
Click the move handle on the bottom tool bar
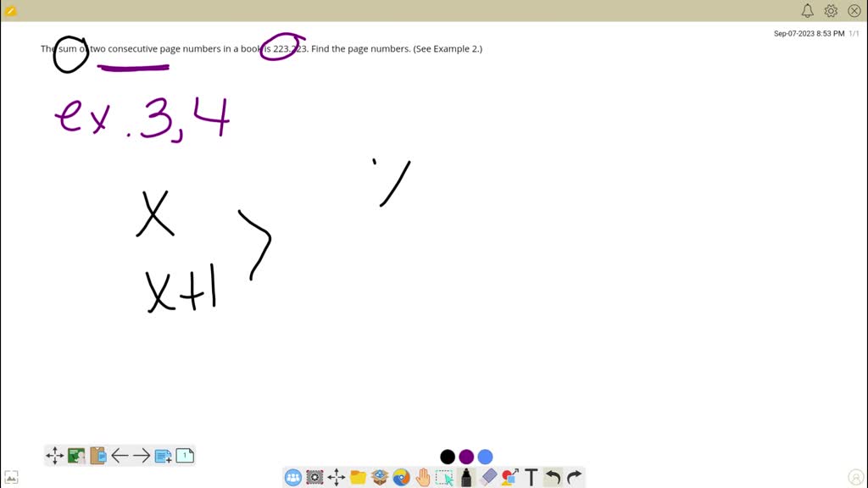coord(336,478)
